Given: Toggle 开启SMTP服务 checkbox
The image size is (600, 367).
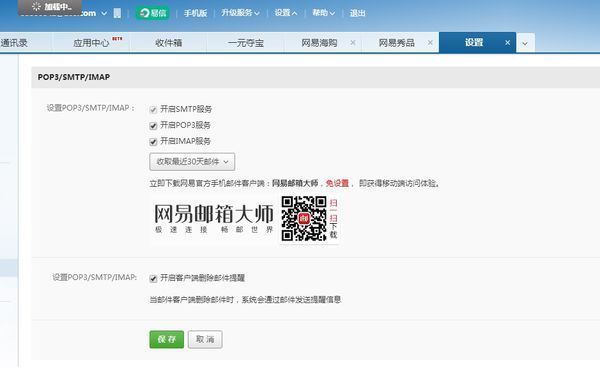Looking at the screenshot, I should pyautogui.click(x=153, y=110).
